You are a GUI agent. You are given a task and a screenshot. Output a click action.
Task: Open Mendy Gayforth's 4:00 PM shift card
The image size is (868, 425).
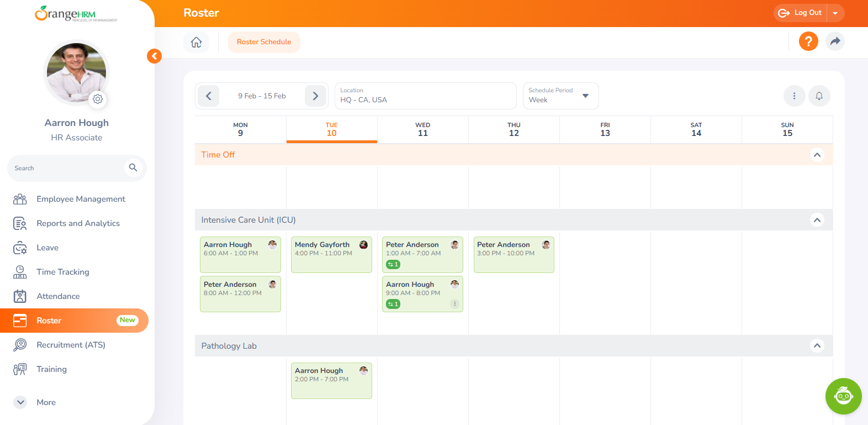[331, 255]
